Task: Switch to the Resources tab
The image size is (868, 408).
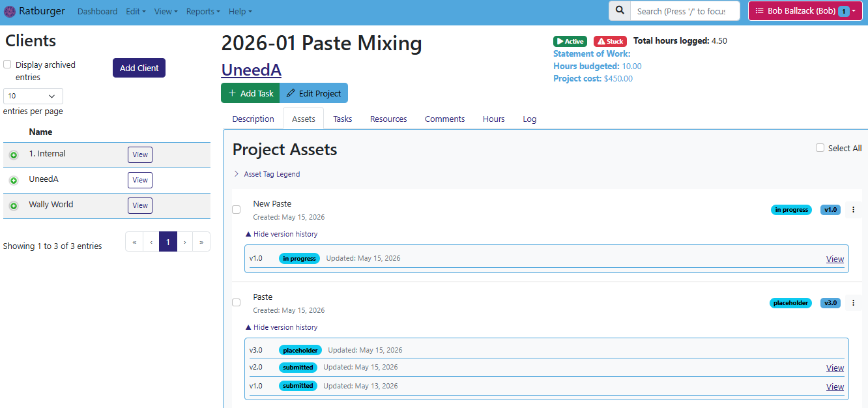Action: pyautogui.click(x=388, y=119)
